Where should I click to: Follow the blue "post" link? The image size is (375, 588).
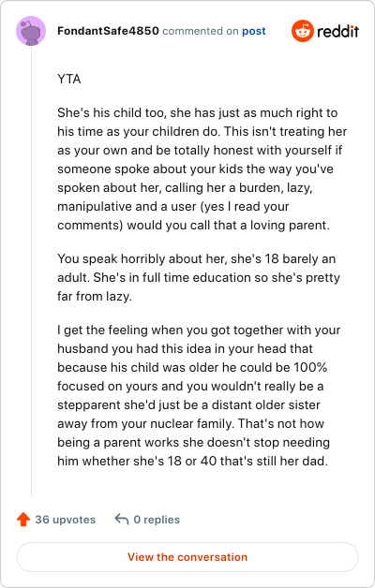tap(254, 31)
